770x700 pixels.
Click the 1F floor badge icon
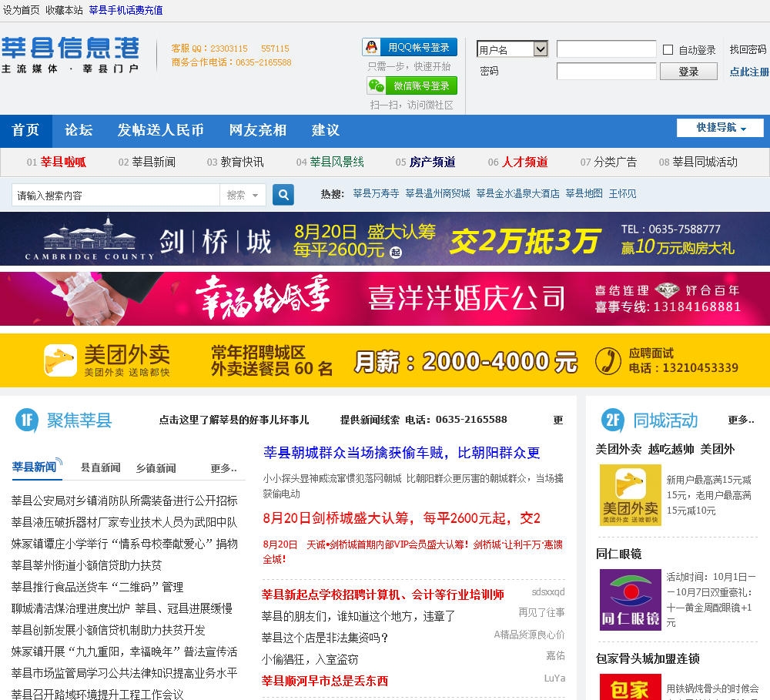point(27,420)
